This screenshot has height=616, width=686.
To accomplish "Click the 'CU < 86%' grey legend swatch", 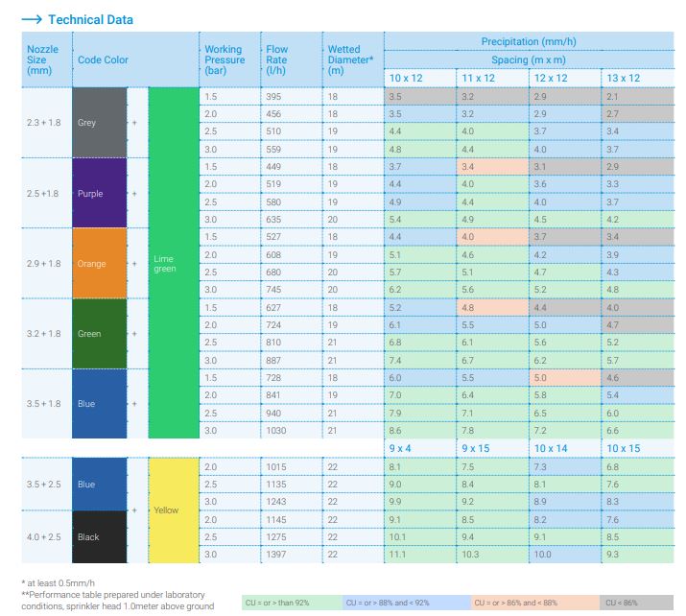I will [x=636, y=603].
